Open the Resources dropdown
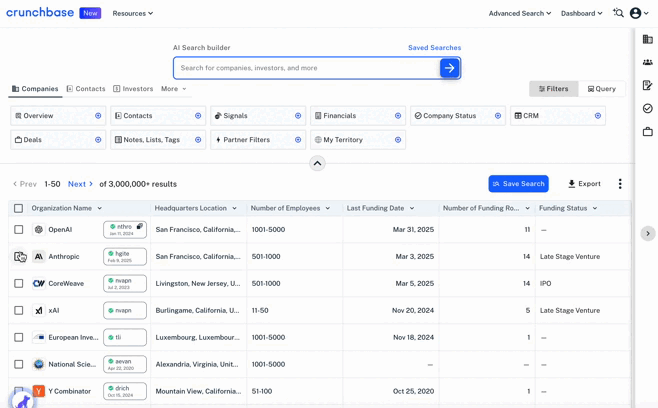 pos(133,13)
